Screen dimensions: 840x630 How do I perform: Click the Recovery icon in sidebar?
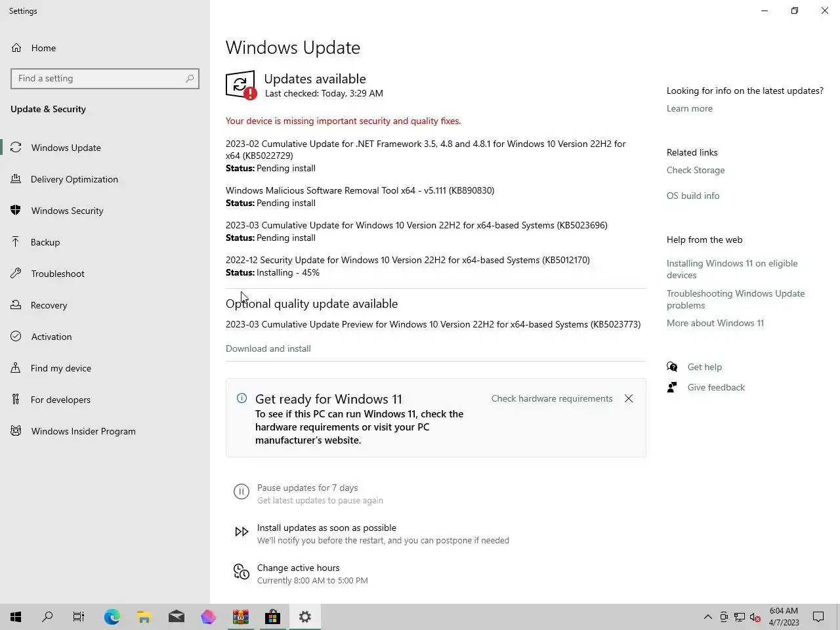point(16,305)
